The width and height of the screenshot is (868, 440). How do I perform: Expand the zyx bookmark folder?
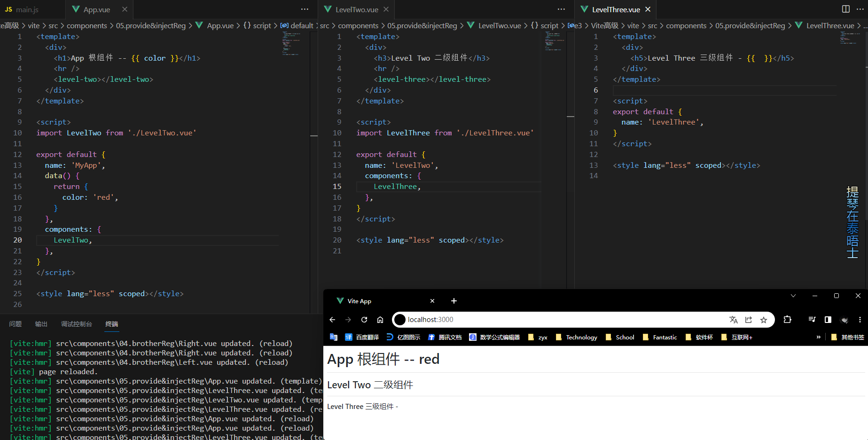click(538, 337)
